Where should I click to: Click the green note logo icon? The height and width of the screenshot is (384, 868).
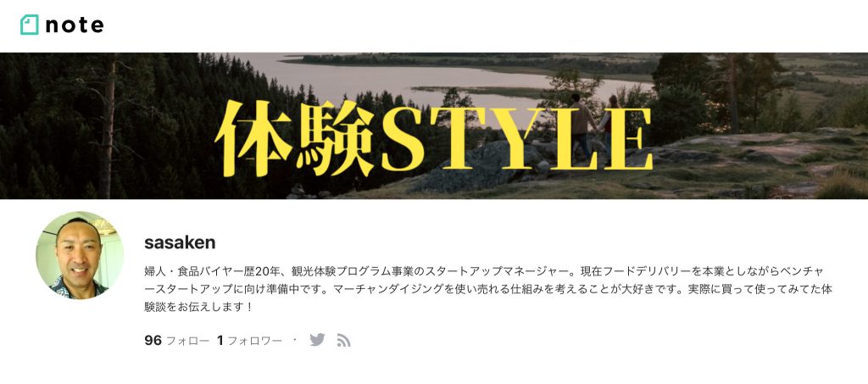pos(30,25)
